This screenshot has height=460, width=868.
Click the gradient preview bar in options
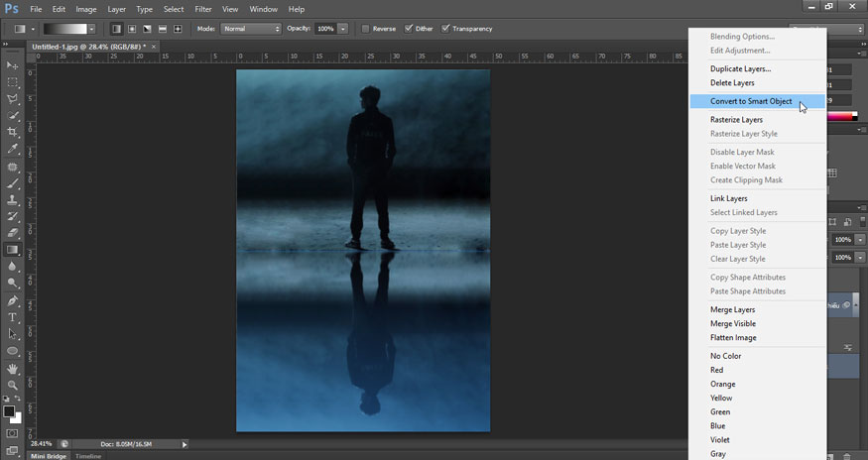coord(65,29)
